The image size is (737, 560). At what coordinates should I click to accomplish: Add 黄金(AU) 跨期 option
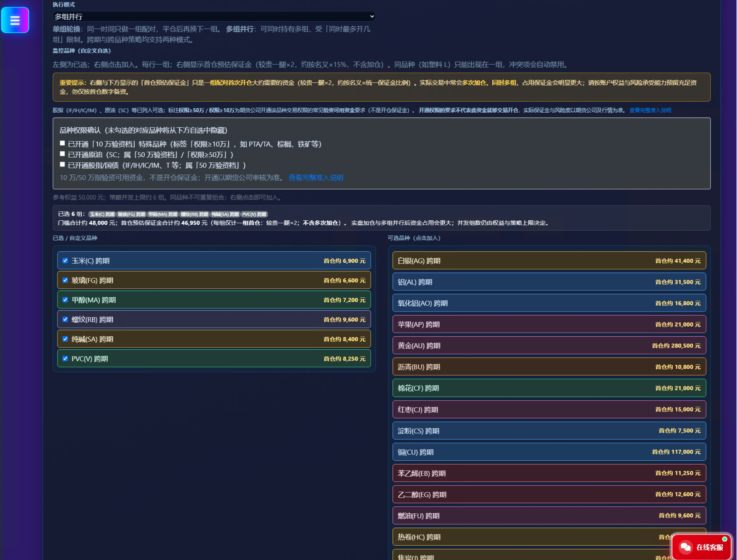click(x=549, y=346)
